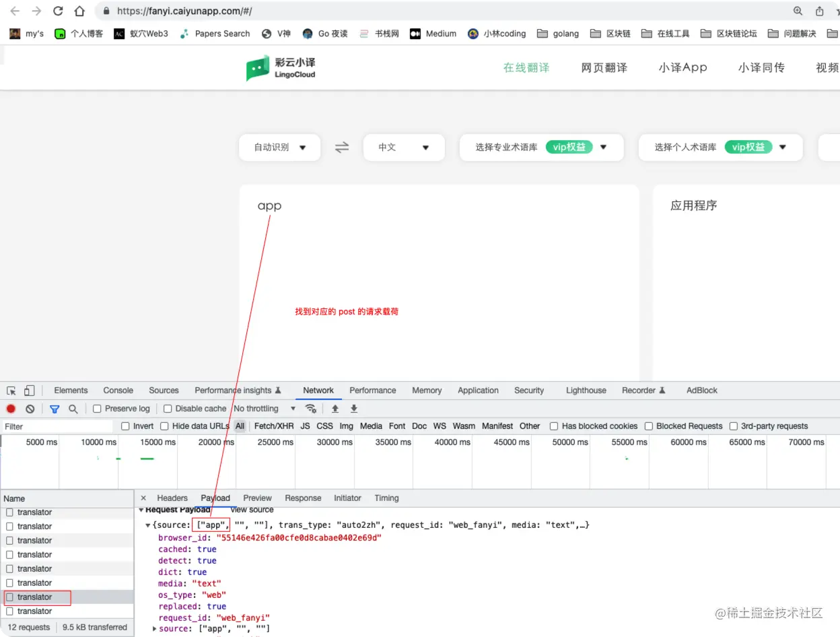
Task: Open the Papers Search bookmark
Action: [x=215, y=34]
